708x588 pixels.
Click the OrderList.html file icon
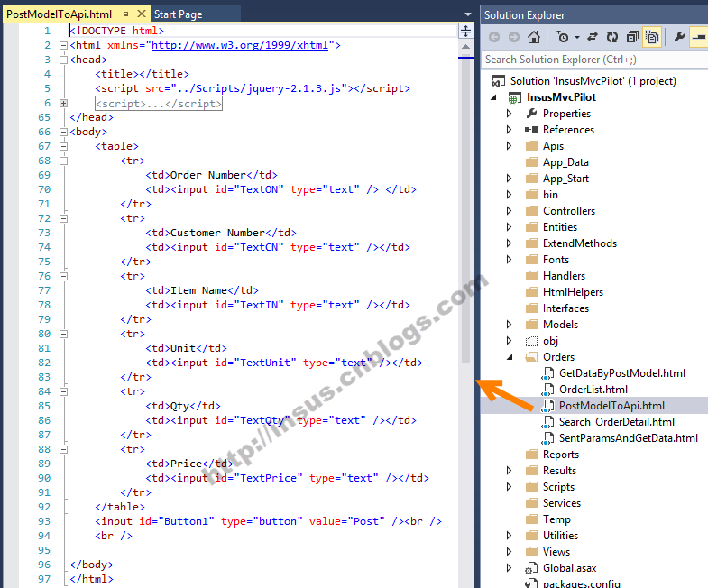tap(547, 390)
